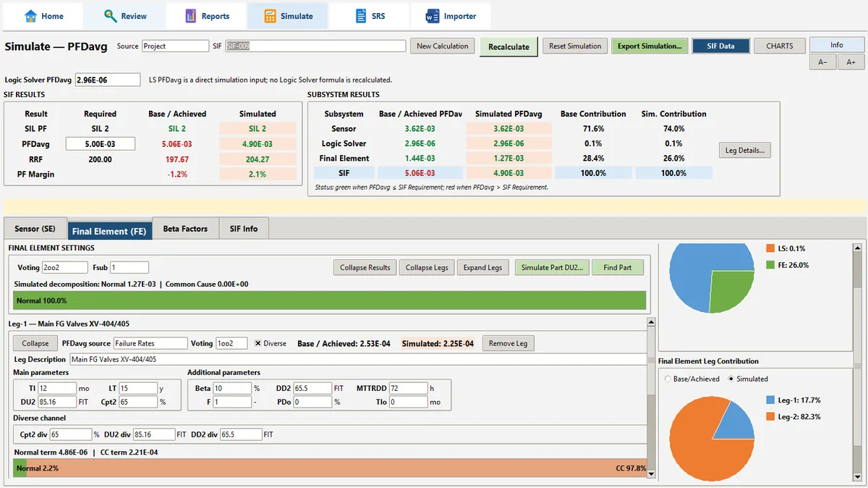Viewport: 868px width, 488px height.
Task: Open the Final Element Voting 2oo2 dropdown
Action: pos(65,267)
